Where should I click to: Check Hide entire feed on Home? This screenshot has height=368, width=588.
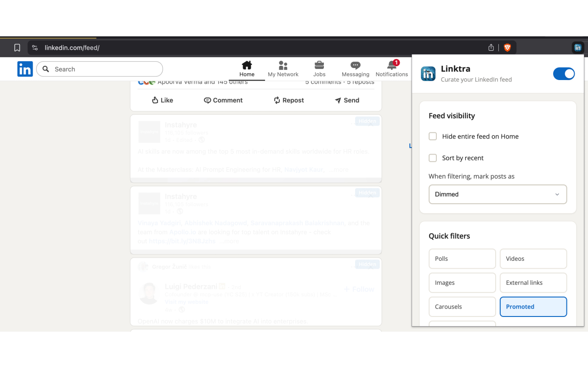point(433,136)
